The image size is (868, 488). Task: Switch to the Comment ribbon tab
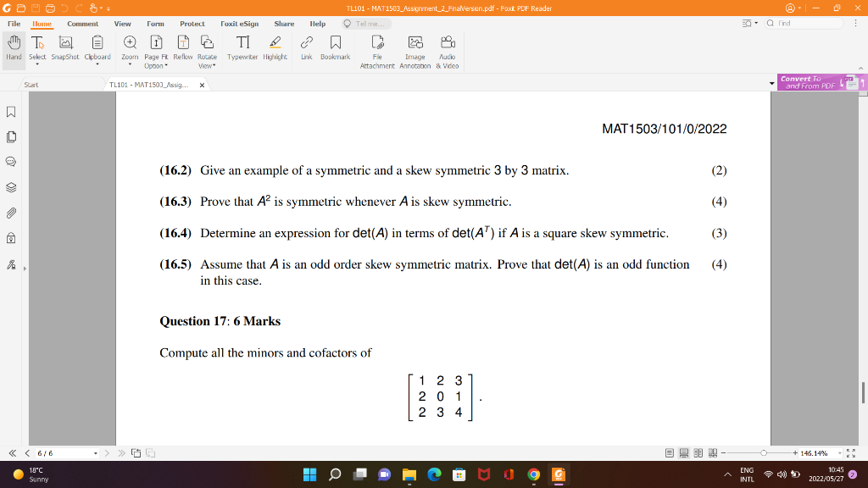click(x=82, y=24)
